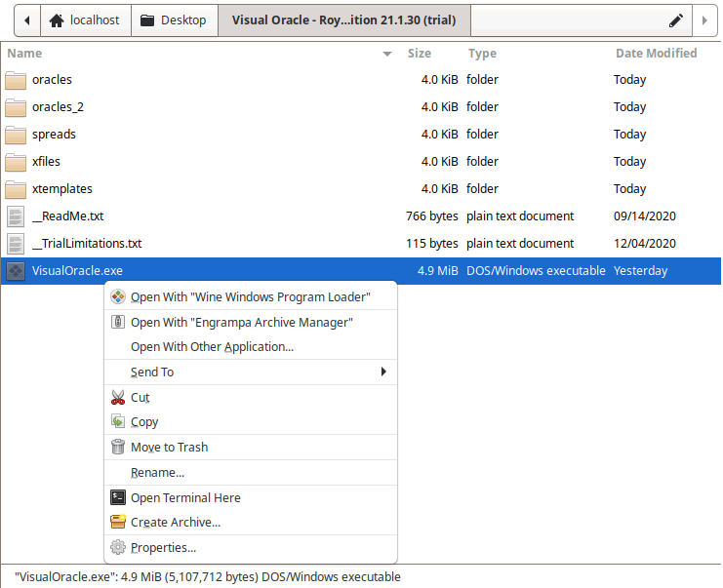Click the 09/14/2020 date cell

point(645,216)
